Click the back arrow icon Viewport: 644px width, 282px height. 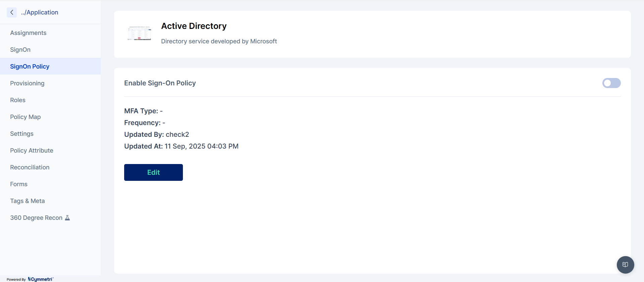pos(12,12)
